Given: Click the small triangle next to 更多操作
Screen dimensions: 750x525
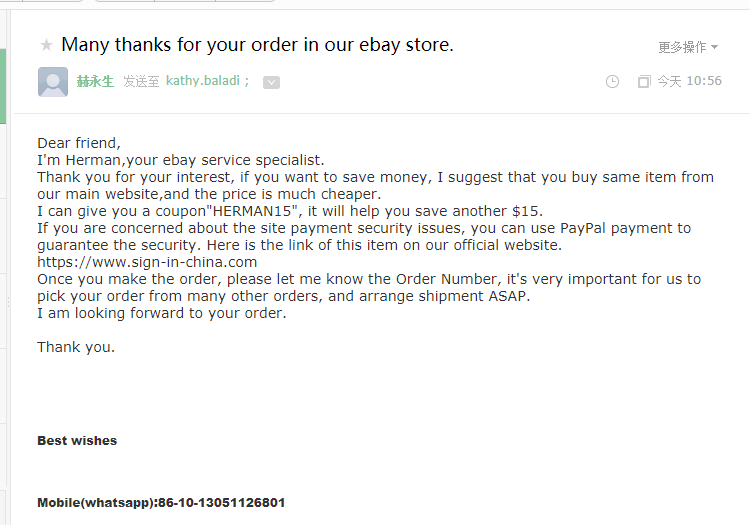Looking at the screenshot, I should click(714, 47).
